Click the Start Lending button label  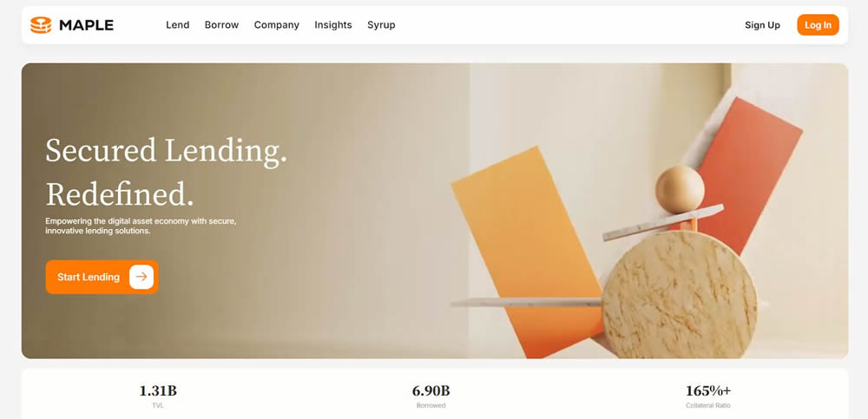click(x=89, y=277)
